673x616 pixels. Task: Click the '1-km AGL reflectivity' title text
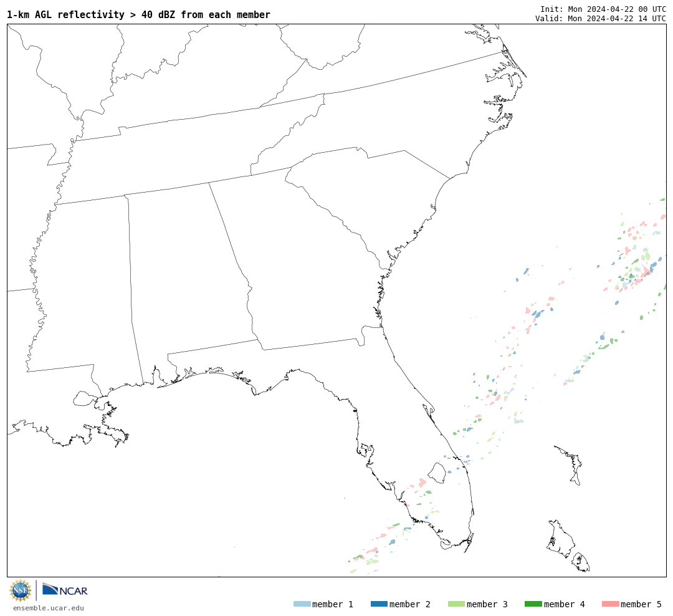(x=138, y=14)
